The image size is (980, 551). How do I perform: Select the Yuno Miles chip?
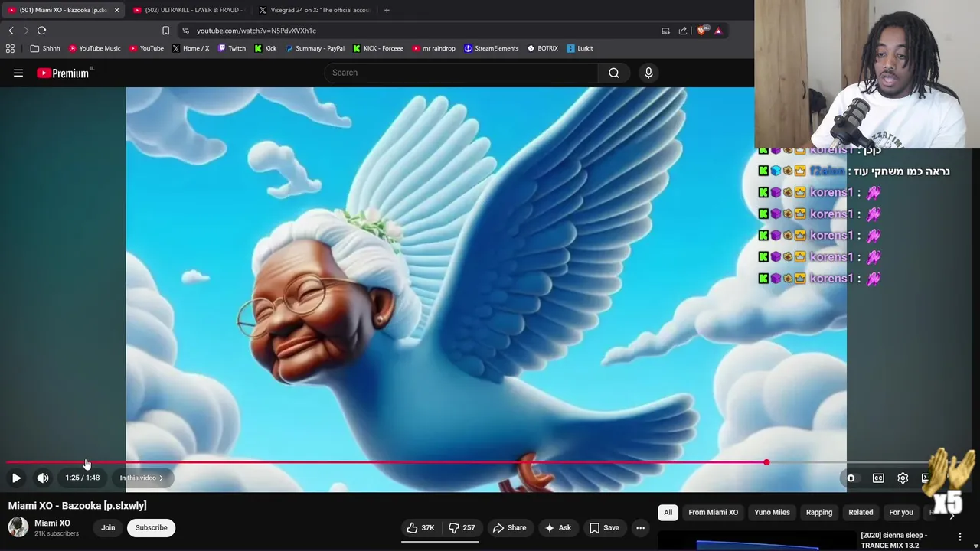(772, 512)
